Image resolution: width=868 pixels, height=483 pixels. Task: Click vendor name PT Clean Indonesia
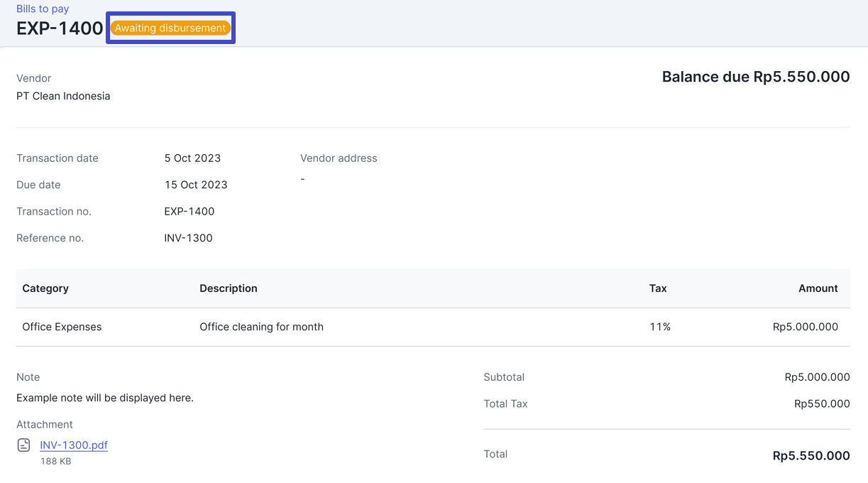point(63,96)
